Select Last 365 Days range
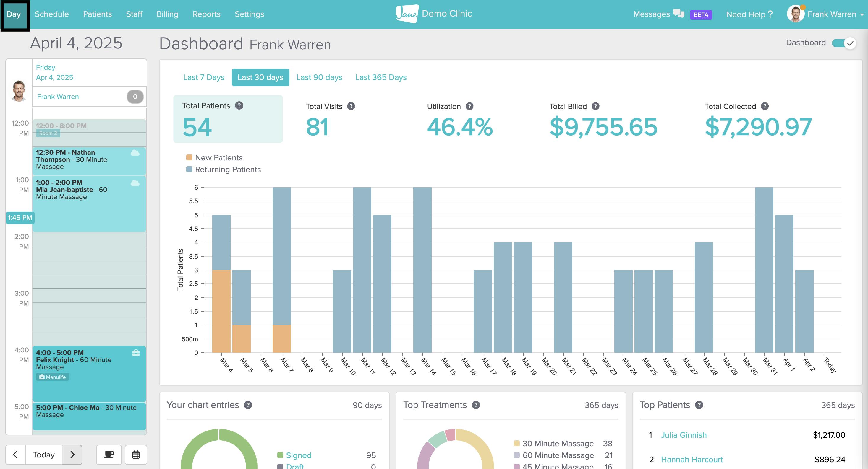Screen dimensions: 868x469 coord(381,77)
